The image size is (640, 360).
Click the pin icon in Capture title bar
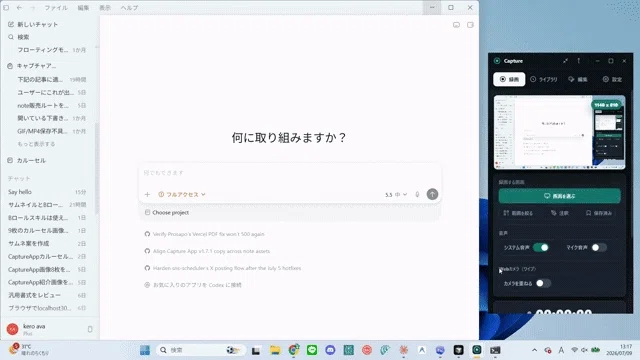[578, 61]
